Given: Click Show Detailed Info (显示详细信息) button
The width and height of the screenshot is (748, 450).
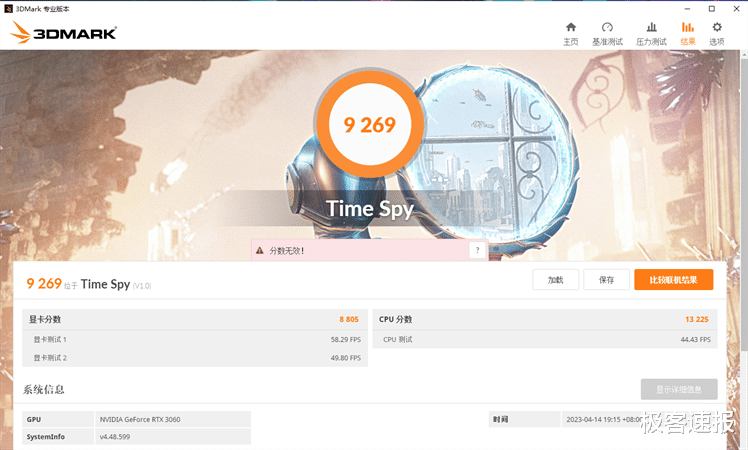Looking at the screenshot, I should coord(679,389).
